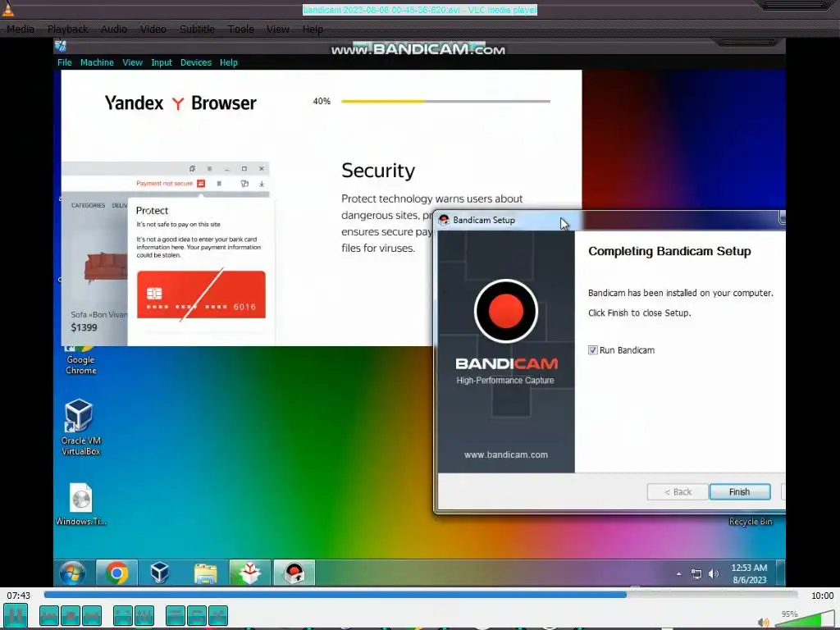Open the VLC Subtitle menu

197,29
